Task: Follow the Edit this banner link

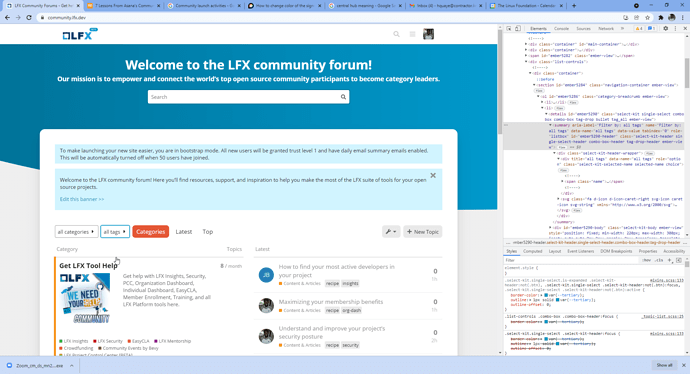Action: point(82,199)
